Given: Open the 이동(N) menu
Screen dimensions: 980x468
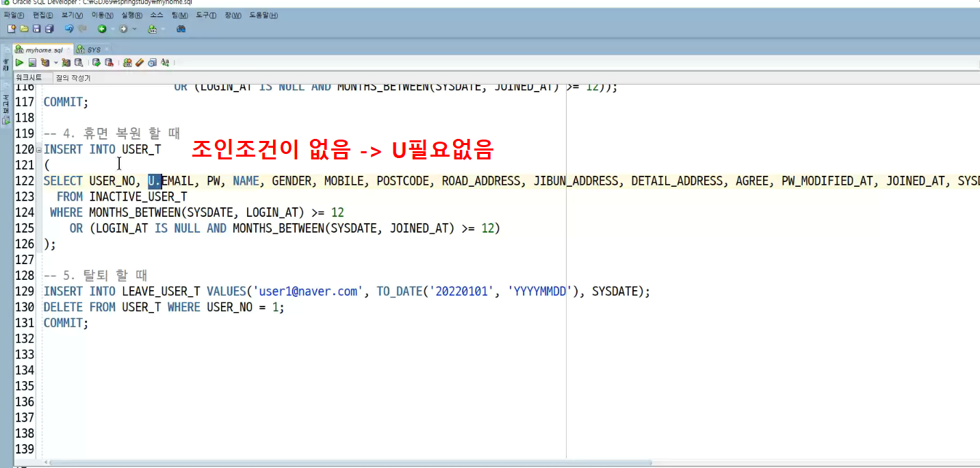Looking at the screenshot, I should click(x=103, y=15).
